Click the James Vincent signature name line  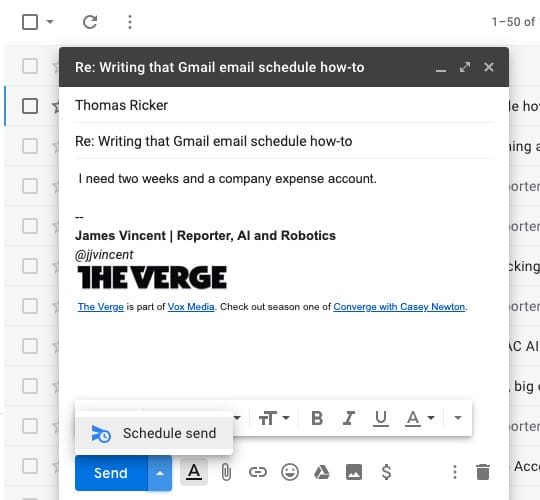pyautogui.click(x=205, y=236)
